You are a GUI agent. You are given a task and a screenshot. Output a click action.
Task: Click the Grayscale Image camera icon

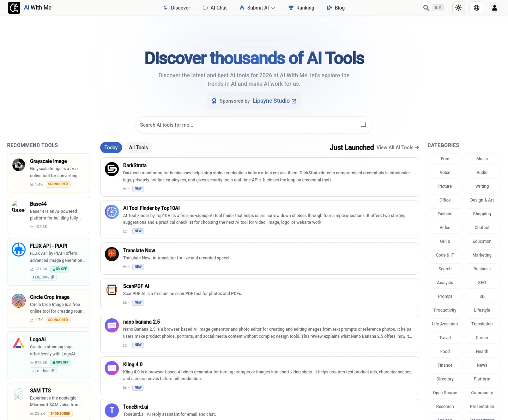click(x=19, y=165)
